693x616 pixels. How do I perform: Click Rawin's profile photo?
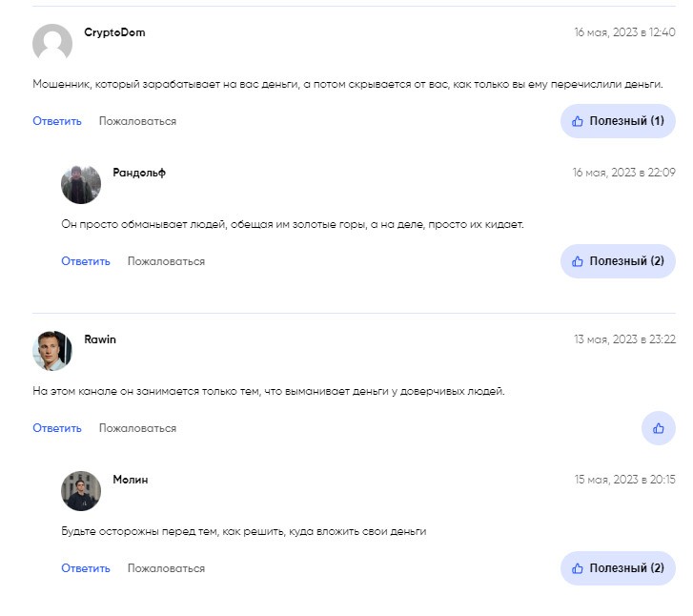click(x=52, y=351)
